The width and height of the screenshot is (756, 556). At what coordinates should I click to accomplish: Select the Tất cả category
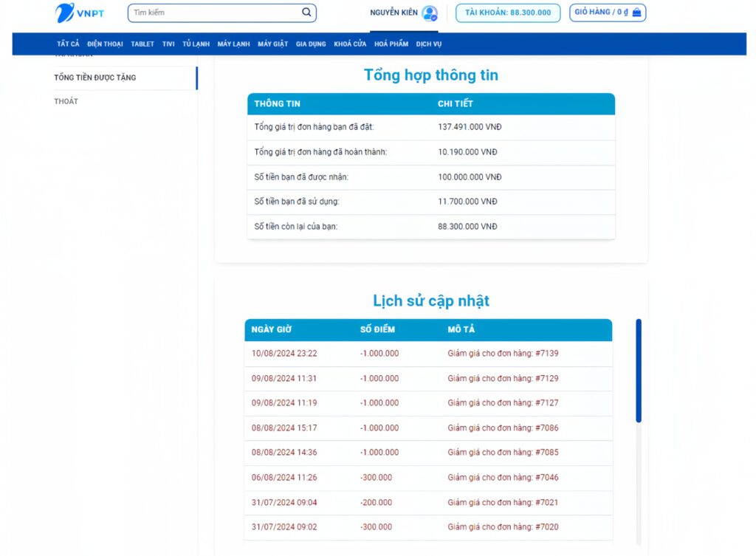click(68, 44)
